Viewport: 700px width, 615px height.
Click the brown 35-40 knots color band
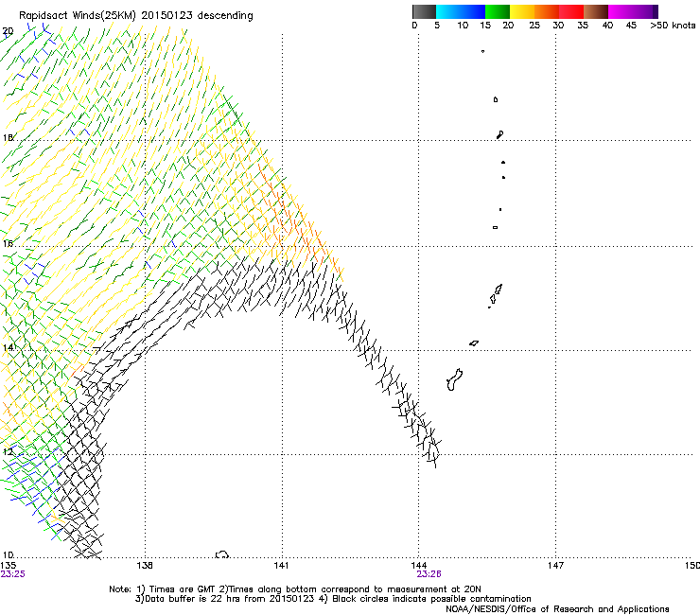click(x=596, y=11)
